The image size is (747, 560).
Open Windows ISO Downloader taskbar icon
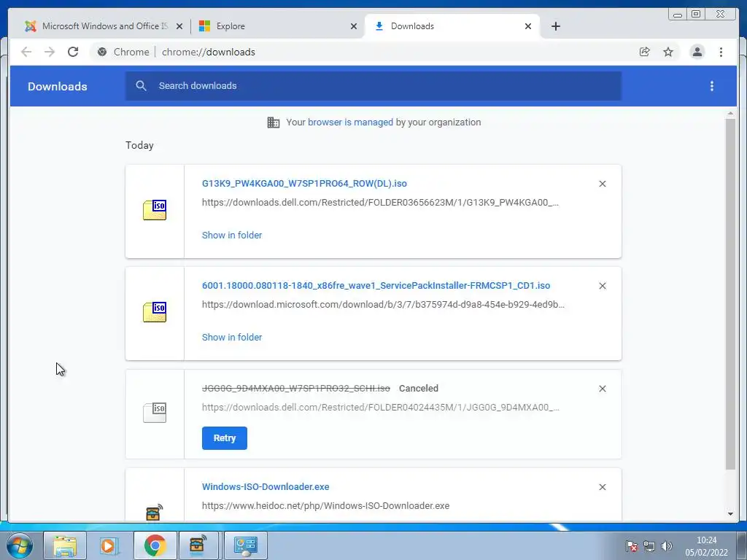[x=198, y=545]
